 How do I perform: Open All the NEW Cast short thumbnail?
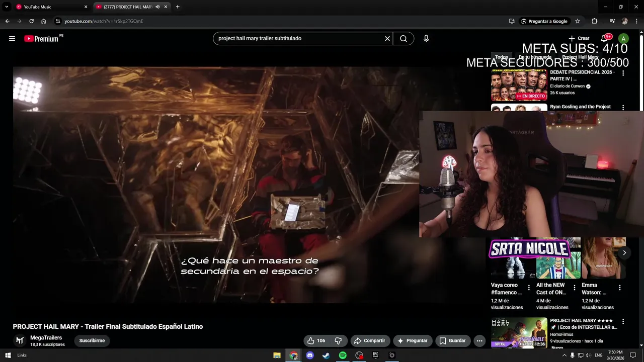[558, 258]
